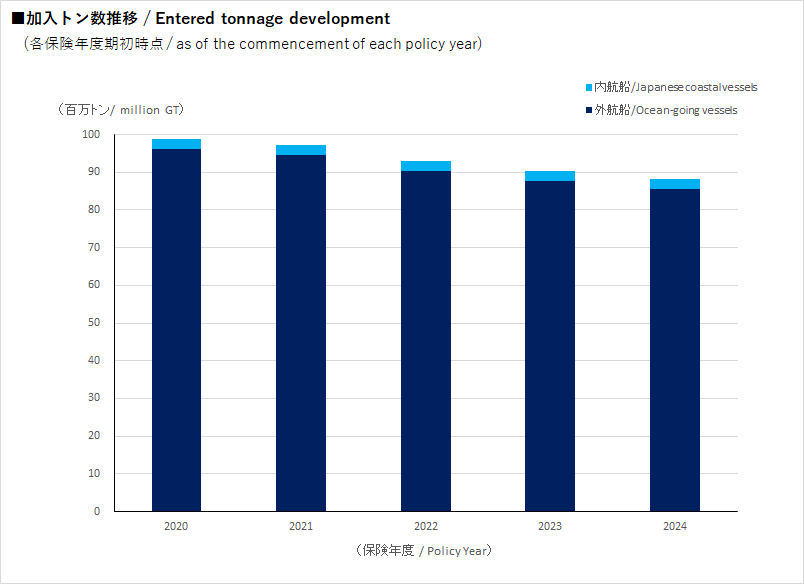Select the 2024 light blue coastal bar segment
The height and width of the screenshot is (584, 804).
(675, 184)
